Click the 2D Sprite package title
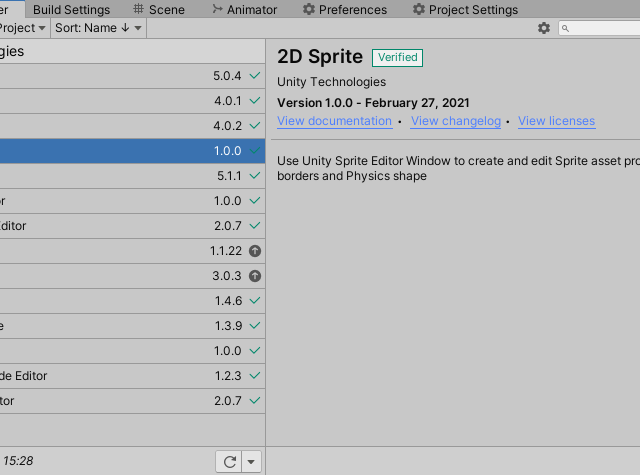This screenshot has height=475, width=640. pyautogui.click(x=320, y=57)
